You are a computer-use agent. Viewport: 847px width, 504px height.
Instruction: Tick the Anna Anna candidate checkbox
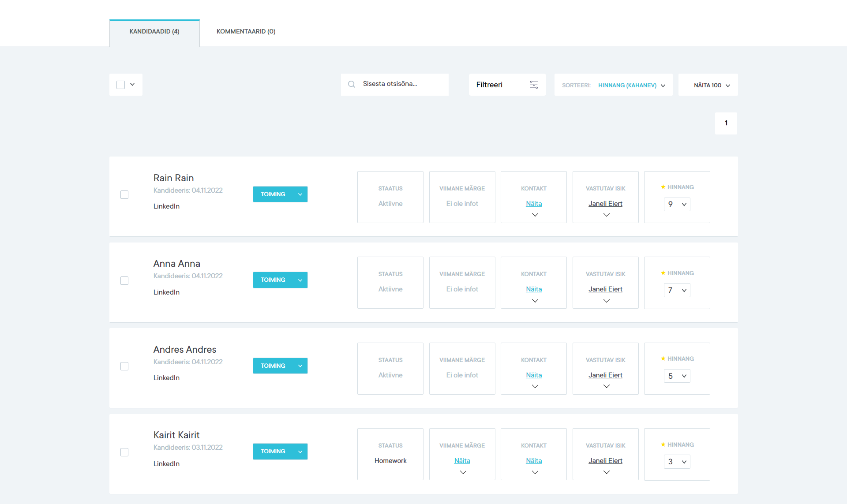coord(124,281)
